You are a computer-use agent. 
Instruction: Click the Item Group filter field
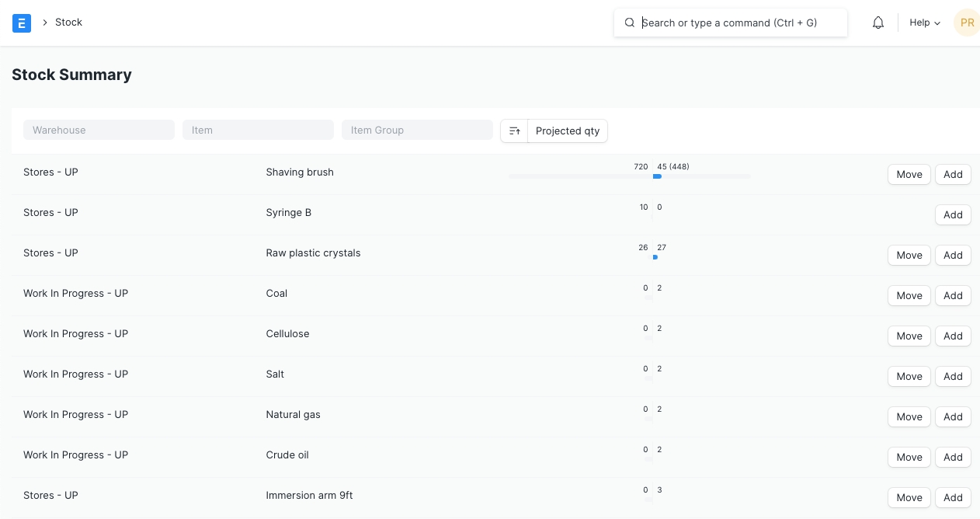click(417, 130)
